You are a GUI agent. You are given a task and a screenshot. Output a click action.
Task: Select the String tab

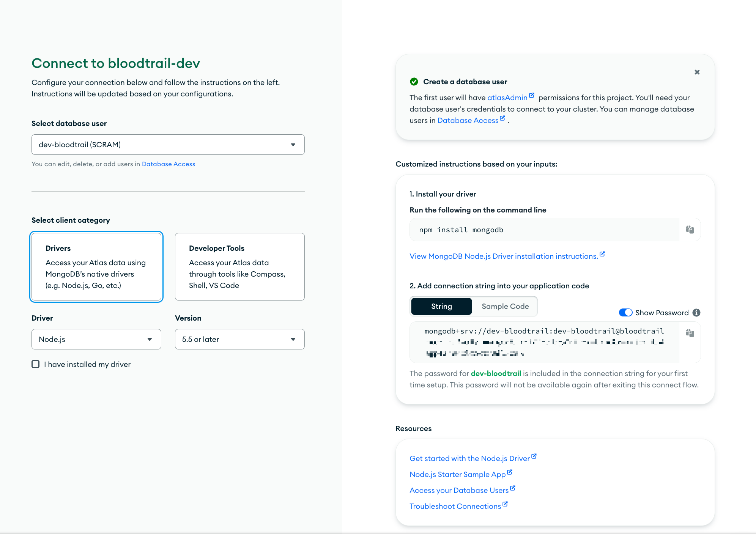441,306
